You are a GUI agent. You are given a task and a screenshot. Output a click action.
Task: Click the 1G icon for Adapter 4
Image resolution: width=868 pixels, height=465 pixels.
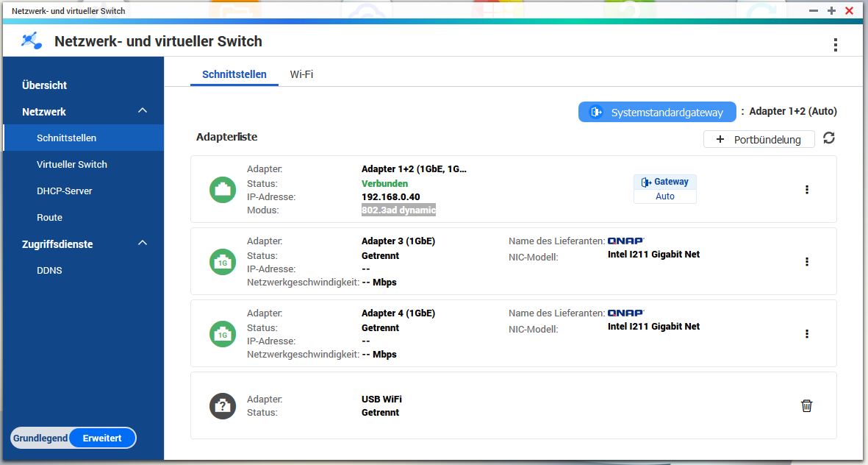(223, 333)
